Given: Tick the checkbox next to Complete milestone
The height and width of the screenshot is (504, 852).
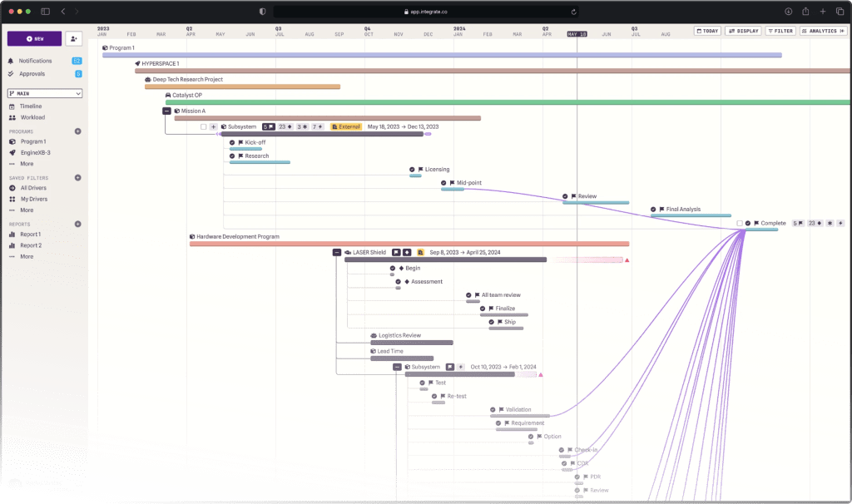Looking at the screenshot, I should pos(740,223).
